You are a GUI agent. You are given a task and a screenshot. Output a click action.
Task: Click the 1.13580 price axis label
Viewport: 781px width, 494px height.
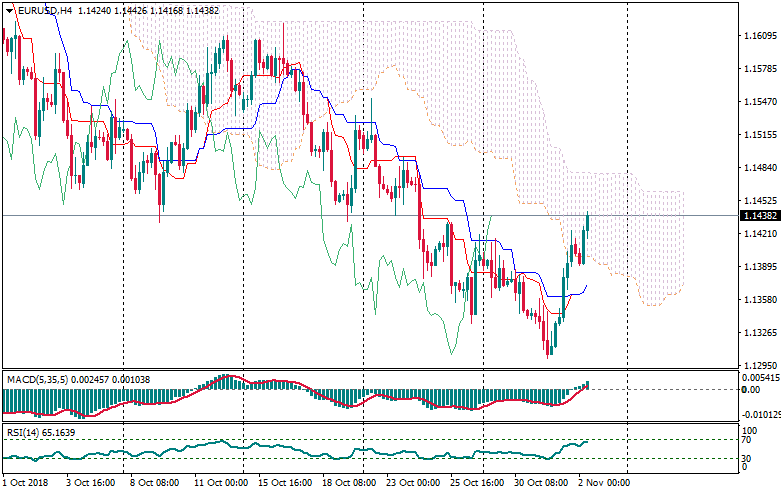tap(761, 300)
